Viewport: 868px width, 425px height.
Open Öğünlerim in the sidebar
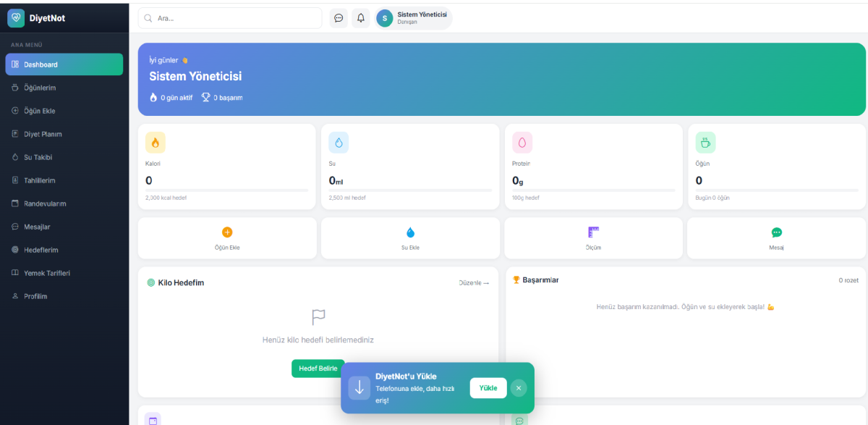tap(40, 88)
